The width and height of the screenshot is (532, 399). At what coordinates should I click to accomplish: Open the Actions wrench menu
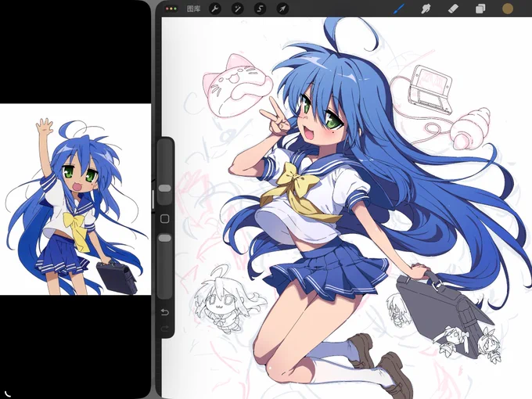(x=215, y=9)
